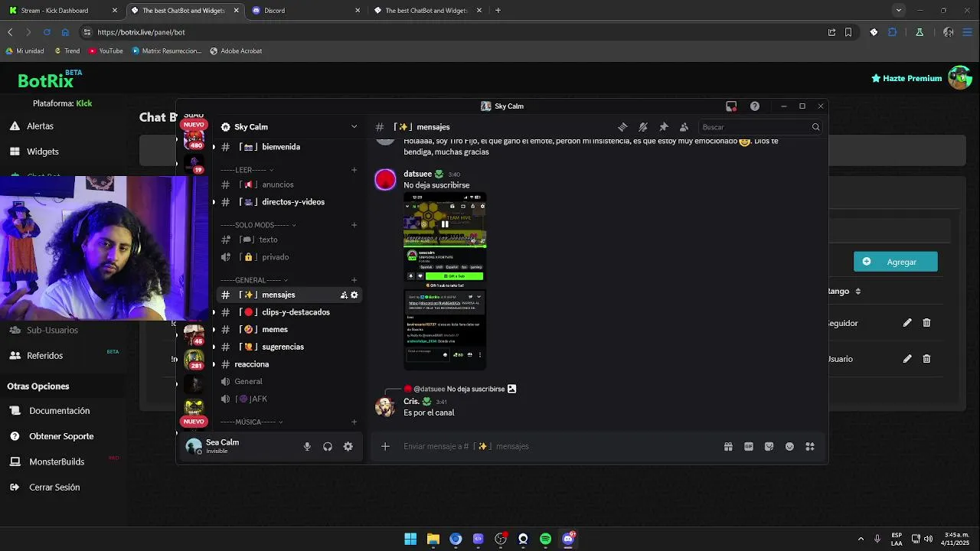Open the gift icon in message bar
Viewport: 980px width, 551px height.
728,446
